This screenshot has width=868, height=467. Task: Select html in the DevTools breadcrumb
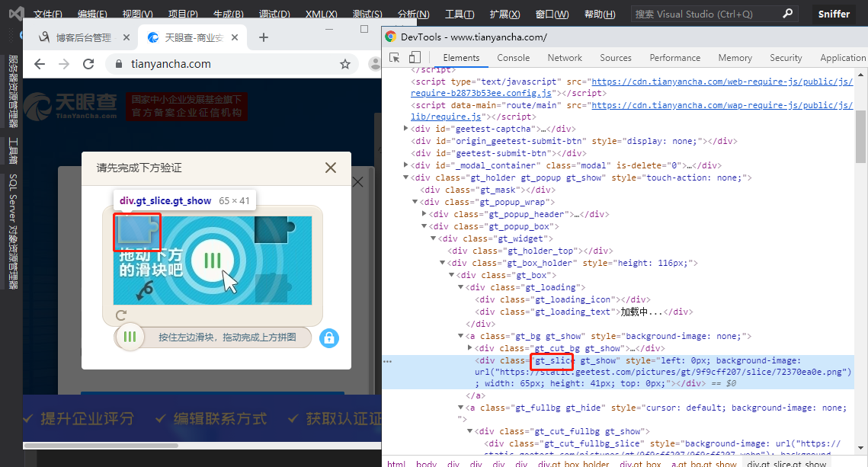[396, 464]
